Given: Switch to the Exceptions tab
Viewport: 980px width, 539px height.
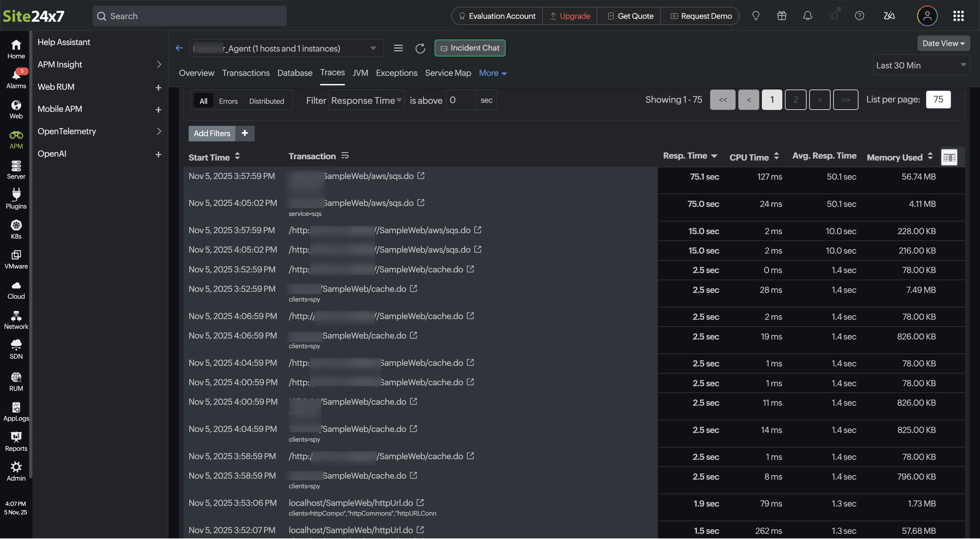Looking at the screenshot, I should [x=396, y=73].
